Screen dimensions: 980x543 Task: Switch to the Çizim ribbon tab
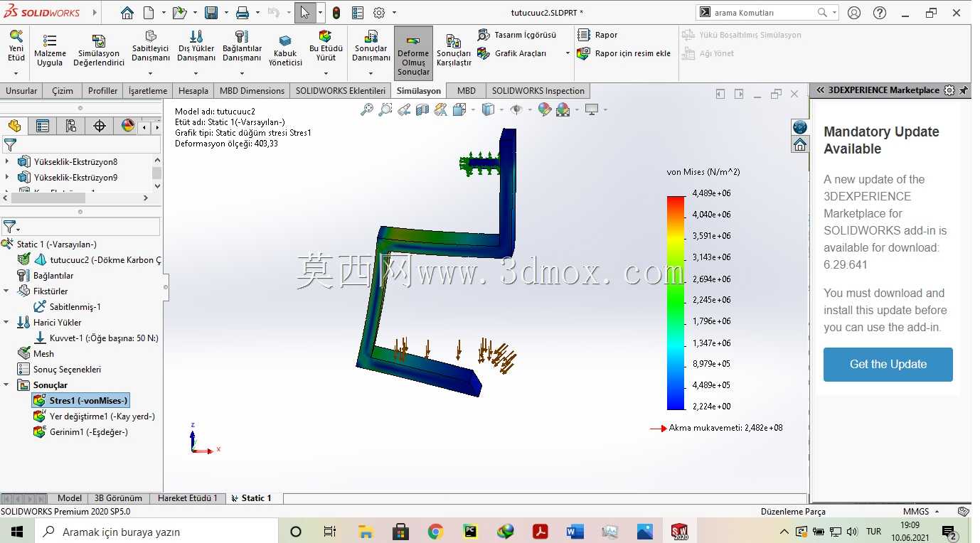tap(63, 90)
